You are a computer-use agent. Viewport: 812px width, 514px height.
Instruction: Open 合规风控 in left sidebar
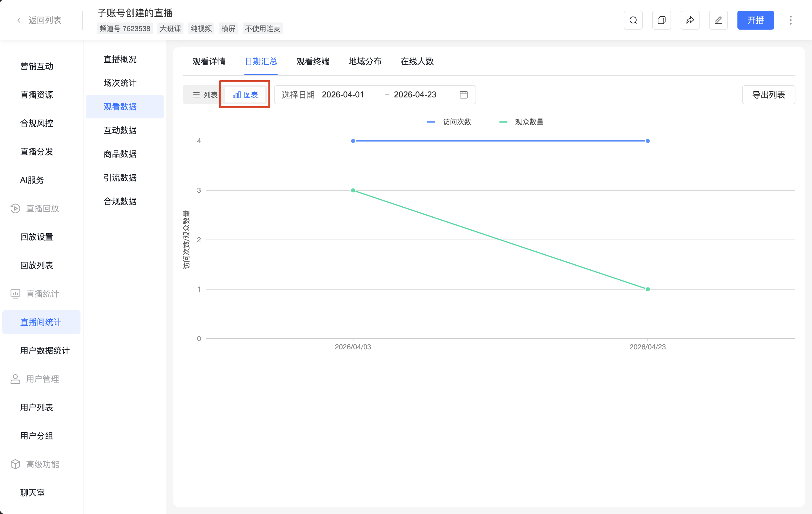point(41,123)
